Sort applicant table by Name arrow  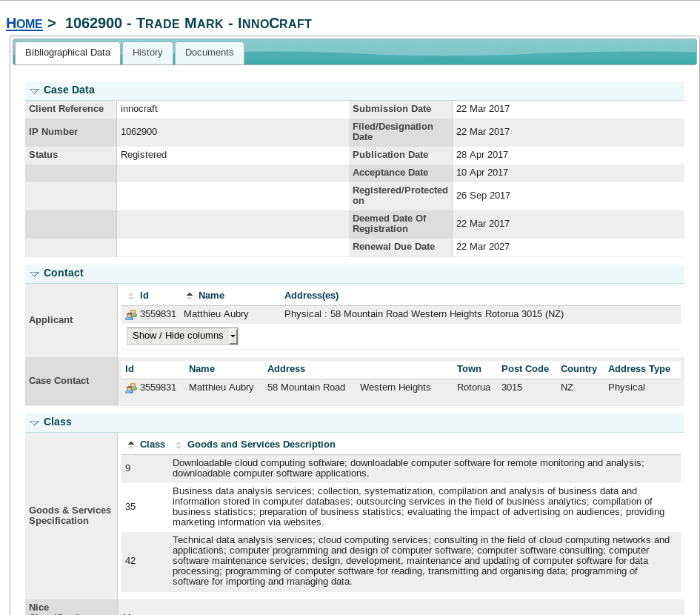click(x=190, y=296)
